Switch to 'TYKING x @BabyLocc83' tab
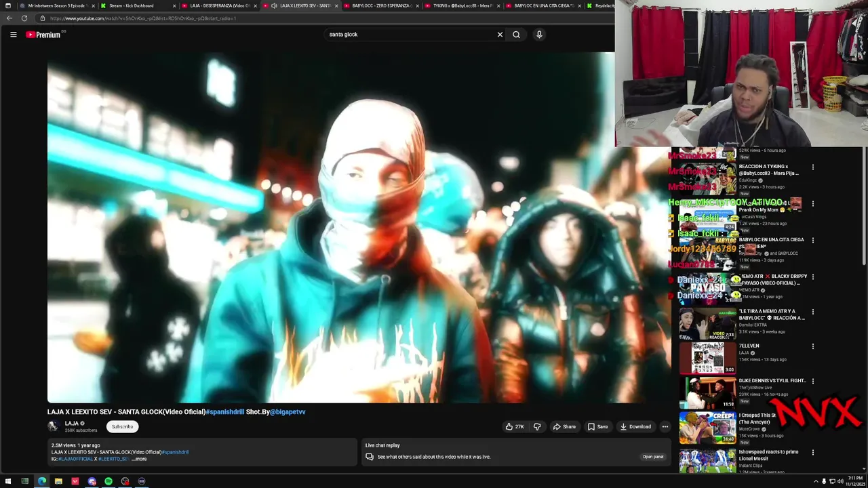The height and width of the screenshot is (488, 868). 461,5
